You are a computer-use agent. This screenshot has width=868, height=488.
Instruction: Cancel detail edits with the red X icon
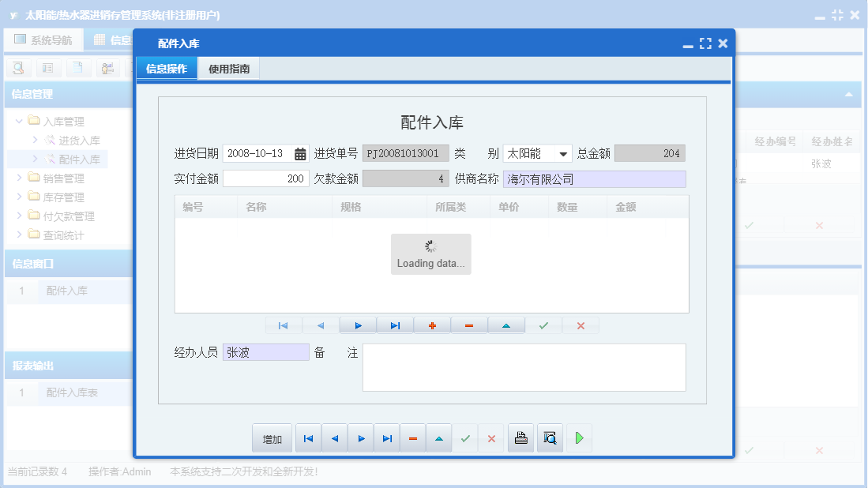pos(581,325)
